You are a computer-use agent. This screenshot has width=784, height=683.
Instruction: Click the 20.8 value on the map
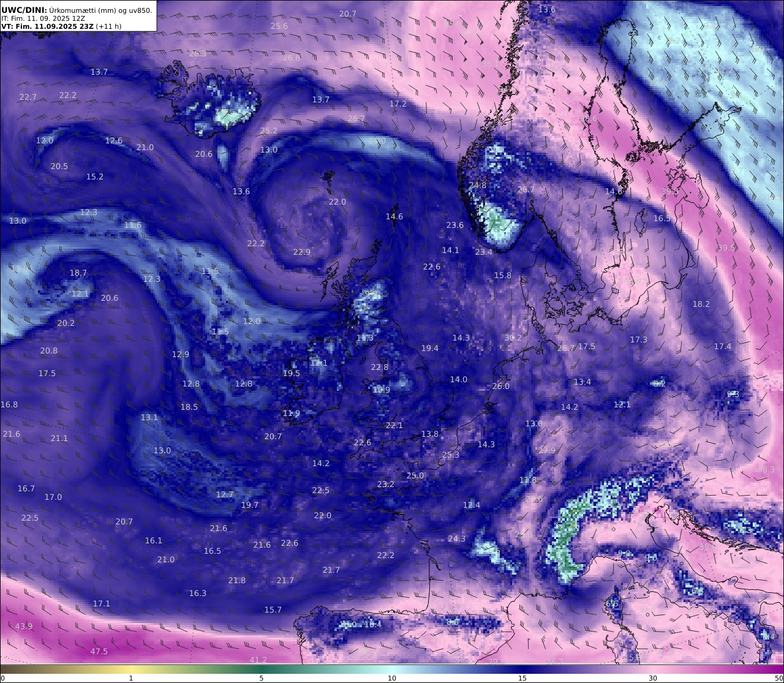(49, 350)
